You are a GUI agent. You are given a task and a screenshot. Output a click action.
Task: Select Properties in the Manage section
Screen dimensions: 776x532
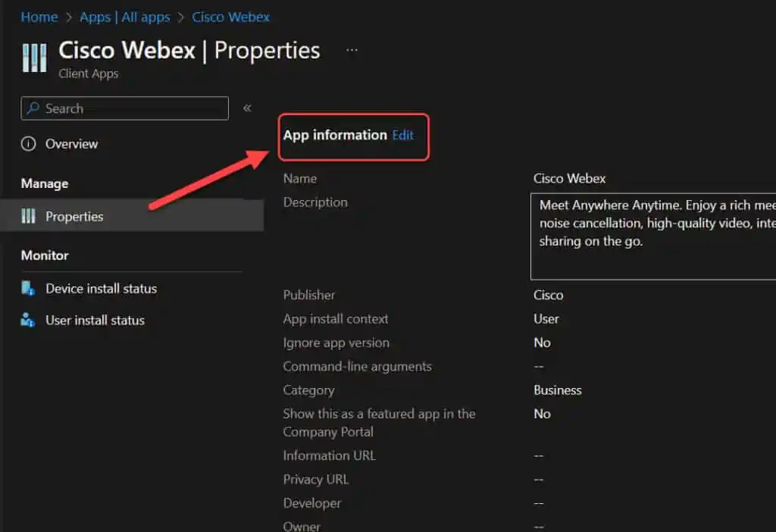click(x=132, y=216)
